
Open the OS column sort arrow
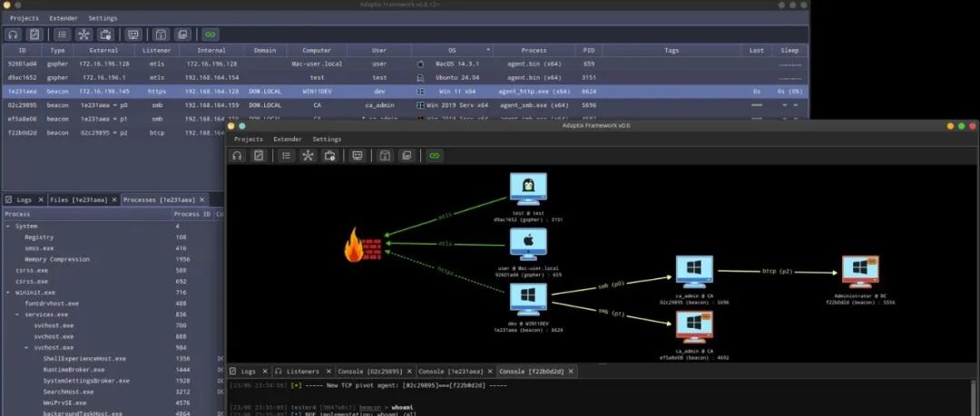coord(488,50)
